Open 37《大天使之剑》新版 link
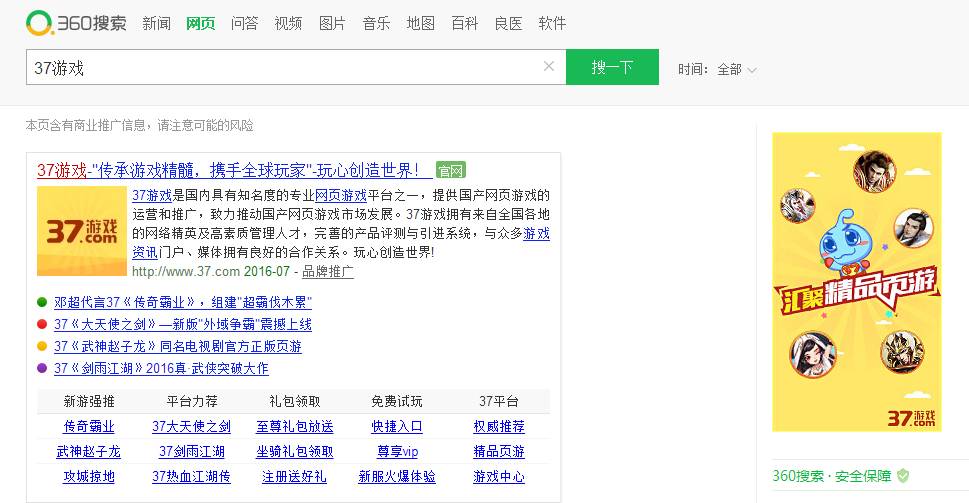The image size is (969, 503). click(x=182, y=324)
